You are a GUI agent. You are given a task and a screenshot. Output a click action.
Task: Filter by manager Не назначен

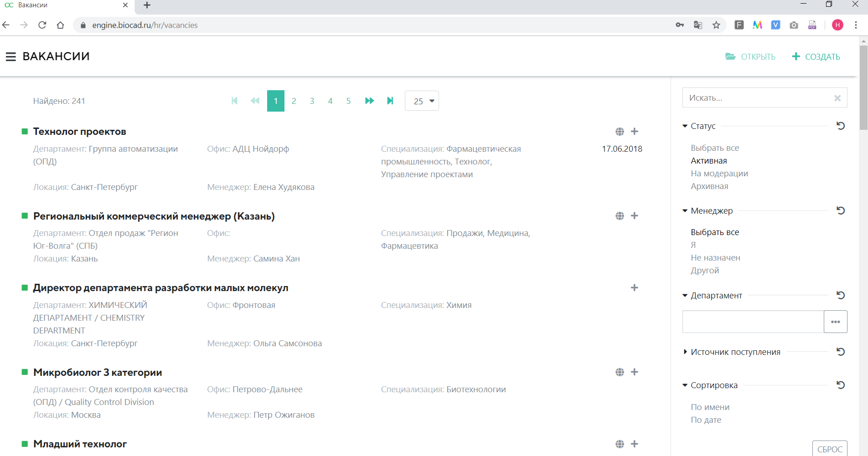pyautogui.click(x=715, y=258)
